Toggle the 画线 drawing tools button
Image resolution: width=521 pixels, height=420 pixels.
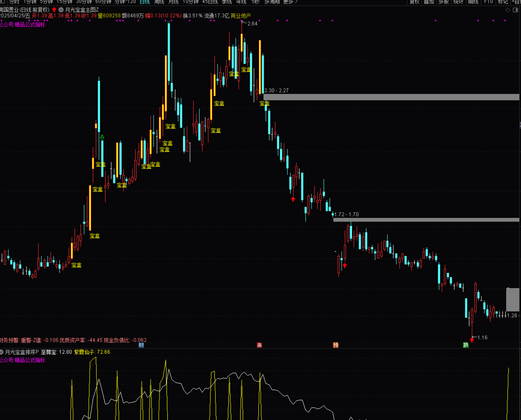tap(473, 2)
